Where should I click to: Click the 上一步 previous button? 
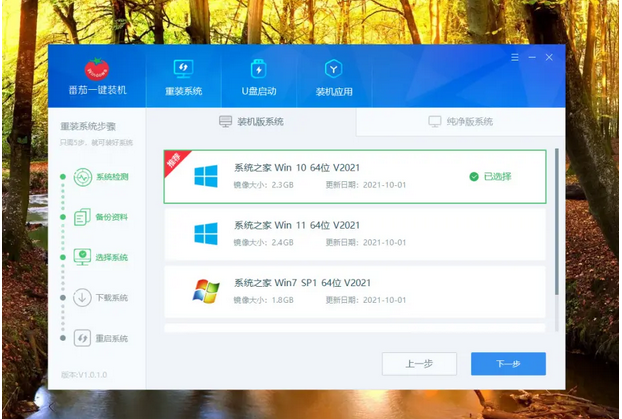419,364
